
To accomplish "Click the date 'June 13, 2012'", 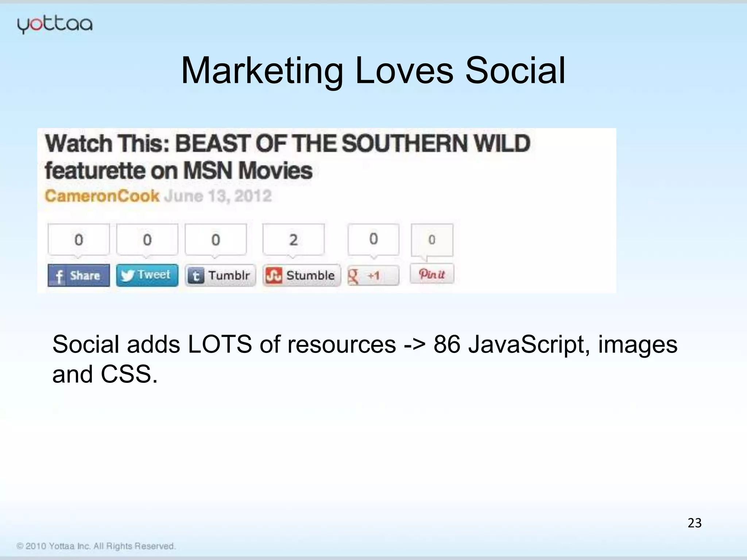I will (x=218, y=196).
